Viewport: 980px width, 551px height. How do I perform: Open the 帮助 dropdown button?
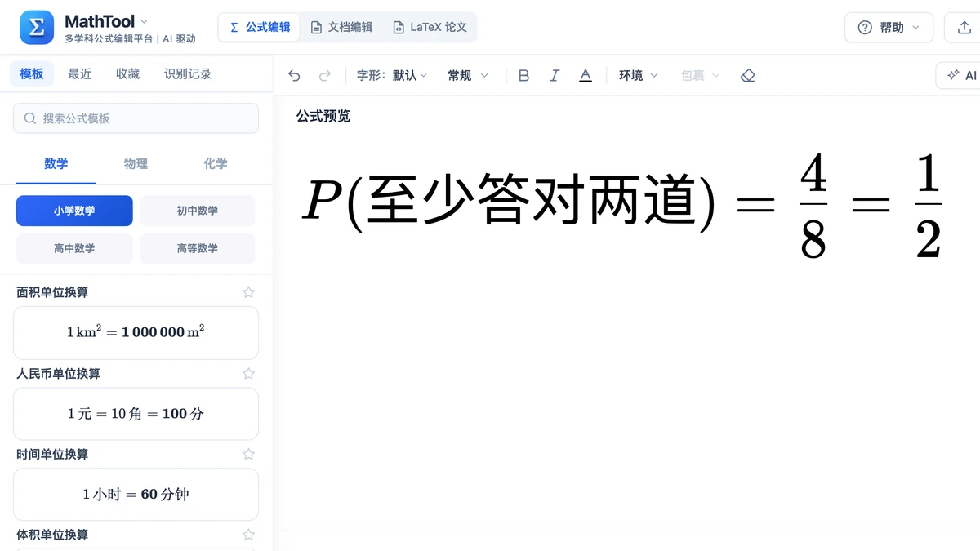click(889, 28)
